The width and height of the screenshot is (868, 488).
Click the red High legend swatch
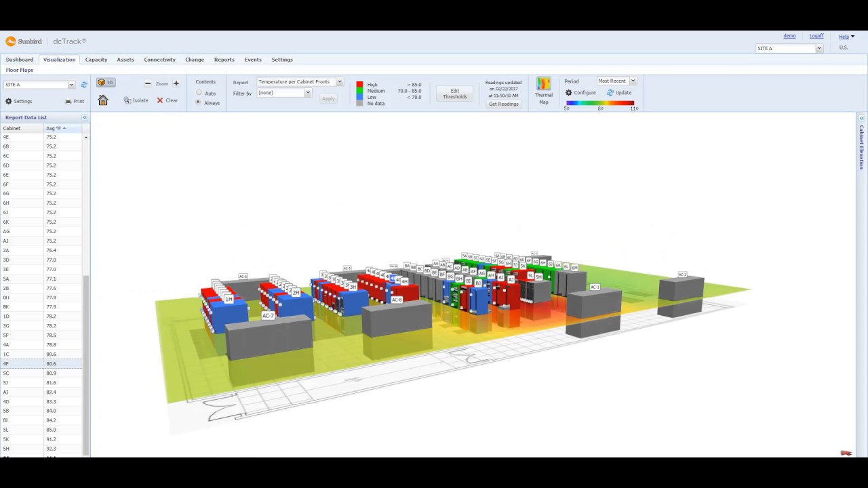point(360,85)
